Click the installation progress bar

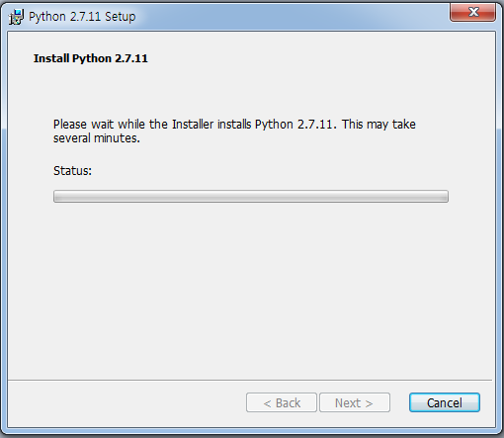251,197
